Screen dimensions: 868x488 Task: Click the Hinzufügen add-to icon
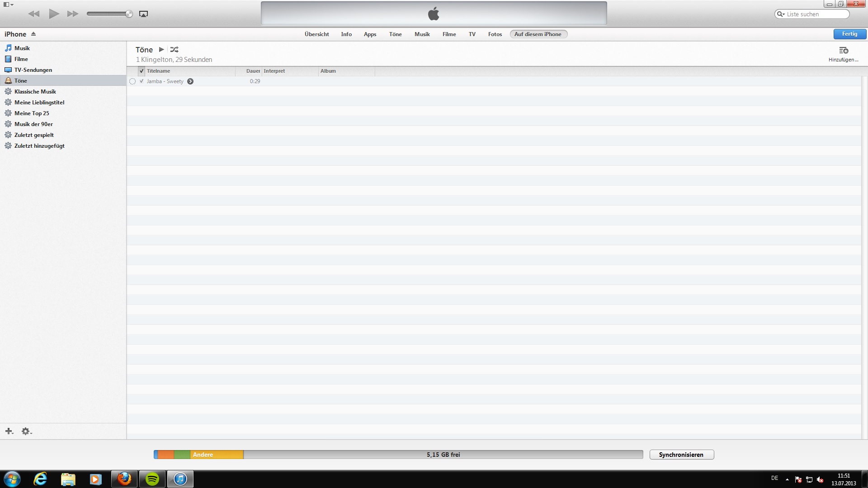tap(843, 51)
